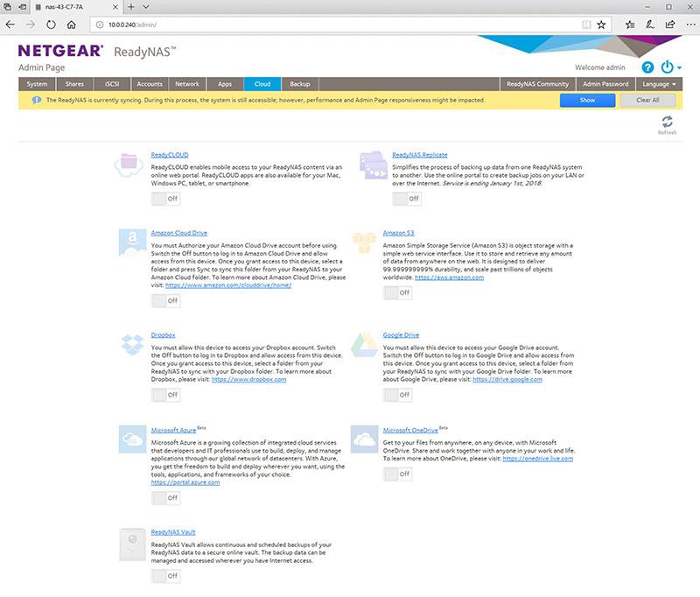700x597 pixels.
Task: Open the ReadyNAS Replicate title link
Action: coord(420,155)
